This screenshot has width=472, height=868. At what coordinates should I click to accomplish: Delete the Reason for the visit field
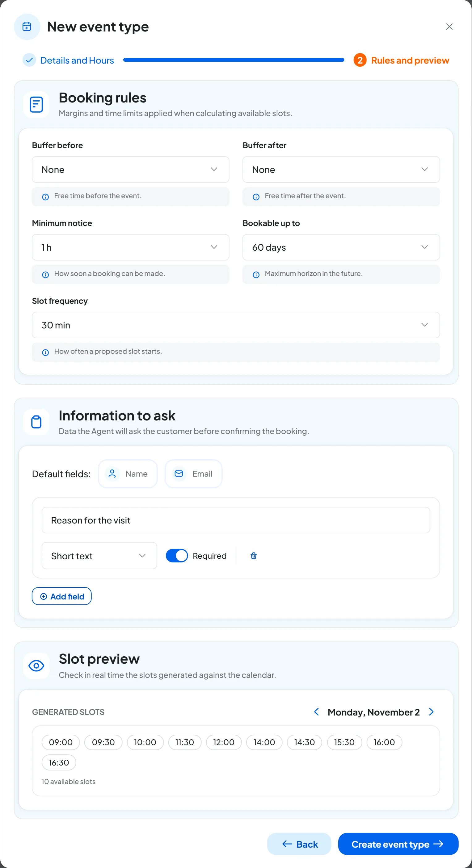254,556
